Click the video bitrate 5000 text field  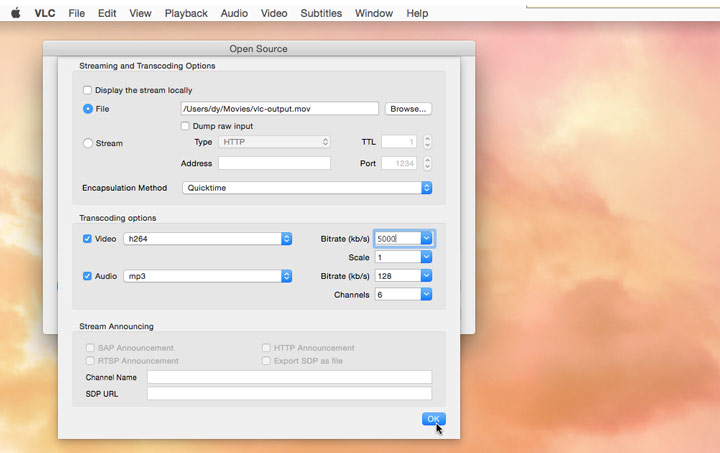click(398, 239)
